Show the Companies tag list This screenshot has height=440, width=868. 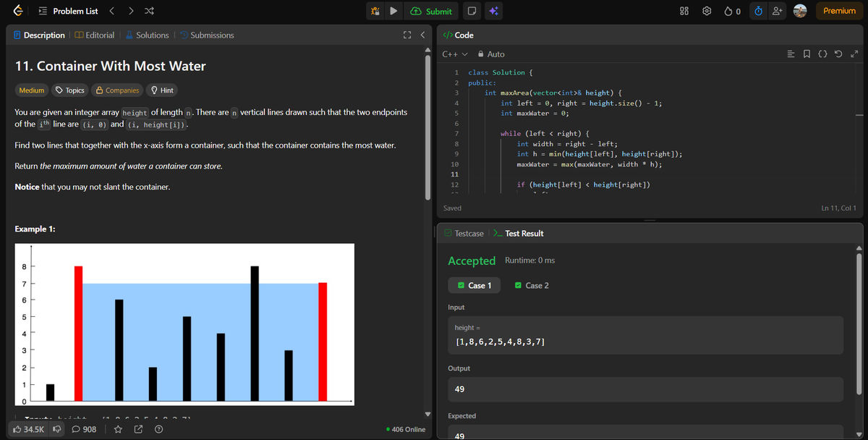tap(117, 90)
